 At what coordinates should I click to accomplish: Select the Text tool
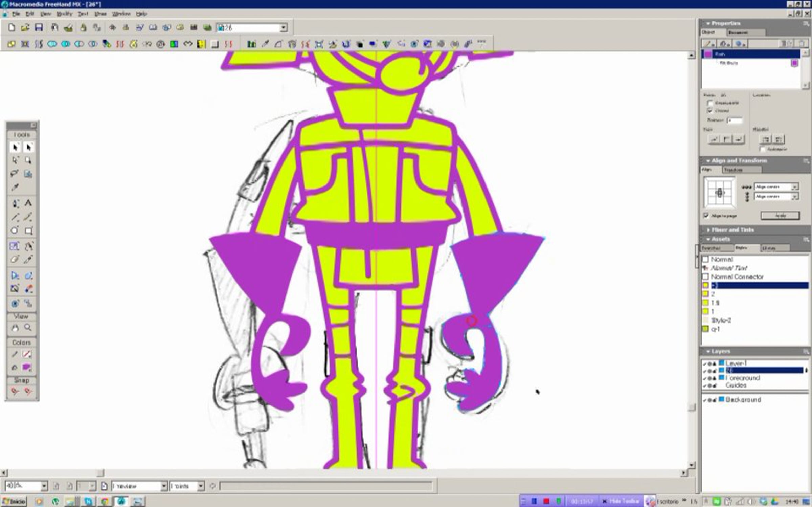pos(28,203)
